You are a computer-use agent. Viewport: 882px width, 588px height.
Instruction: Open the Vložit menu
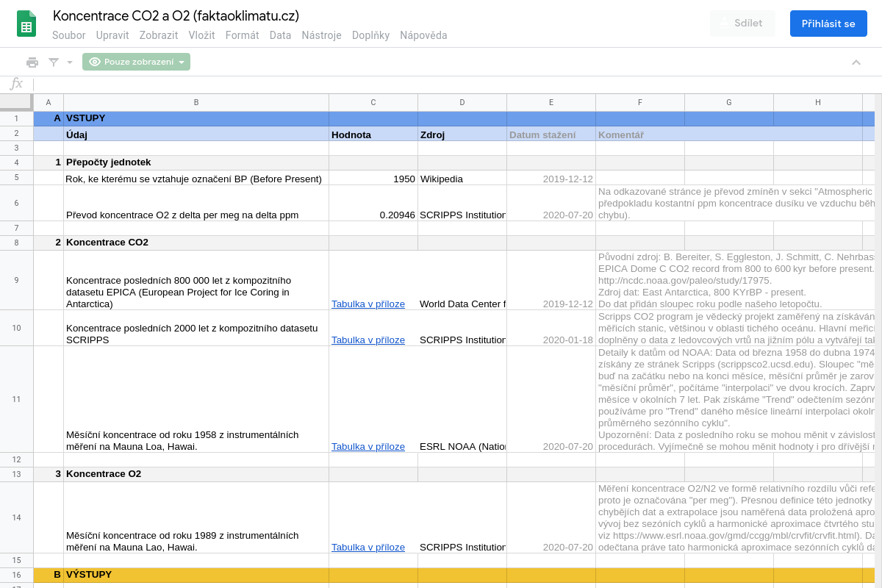click(201, 35)
